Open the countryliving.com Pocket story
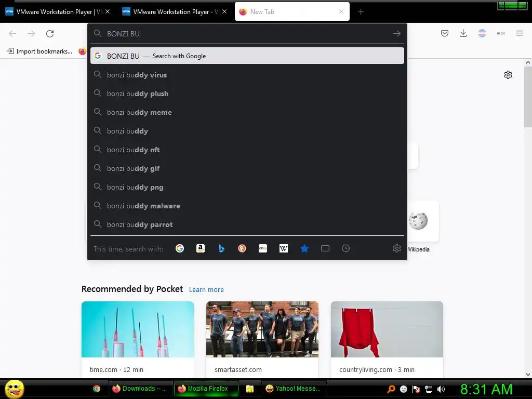 387,339
